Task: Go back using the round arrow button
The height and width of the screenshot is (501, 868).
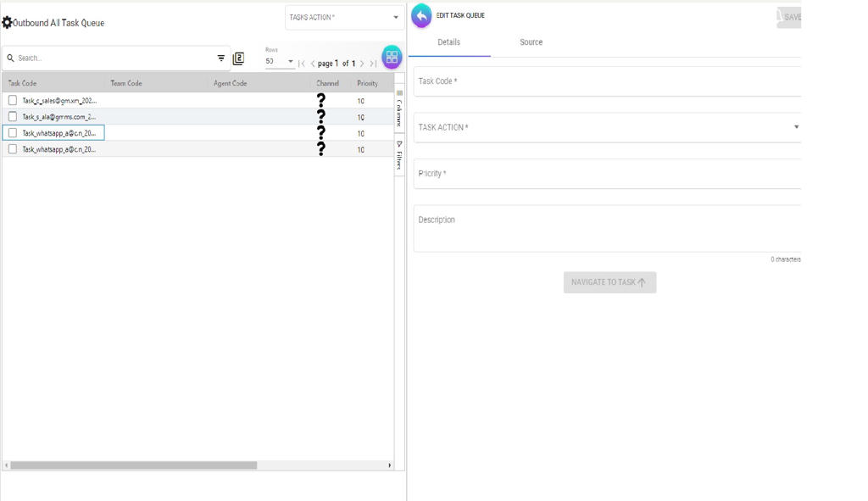Action: click(421, 16)
